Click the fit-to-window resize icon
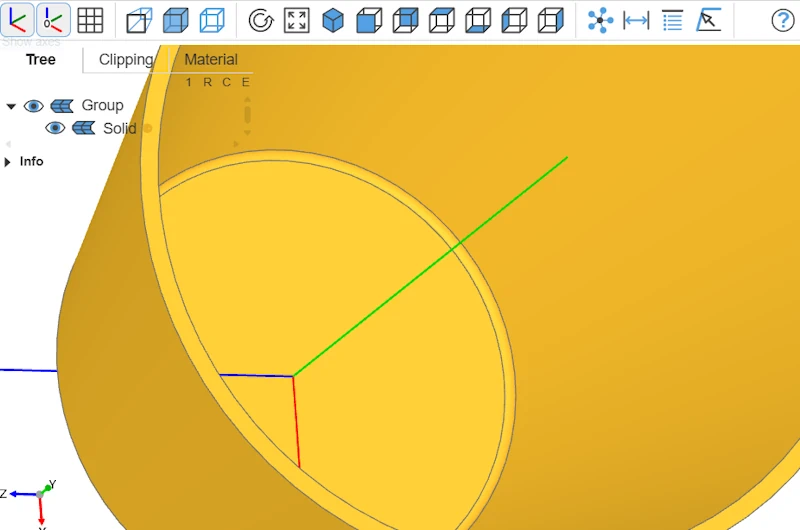 [296, 20]
